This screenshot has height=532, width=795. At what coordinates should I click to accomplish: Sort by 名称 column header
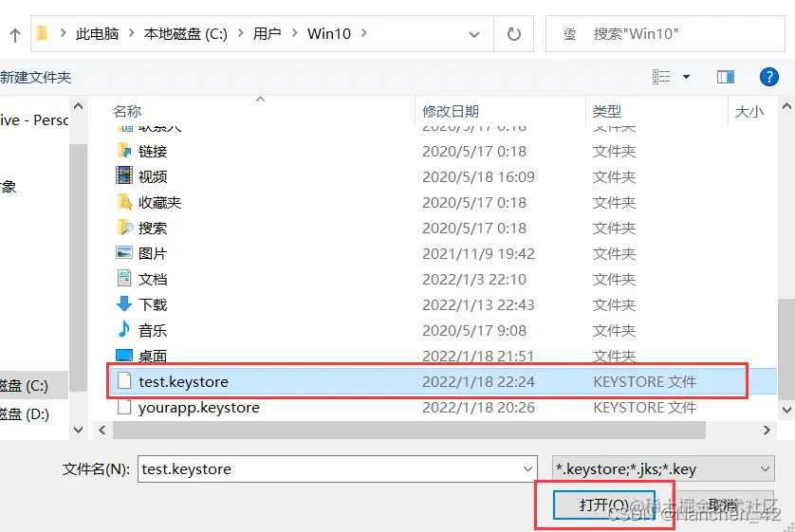[x=127, y=112]
